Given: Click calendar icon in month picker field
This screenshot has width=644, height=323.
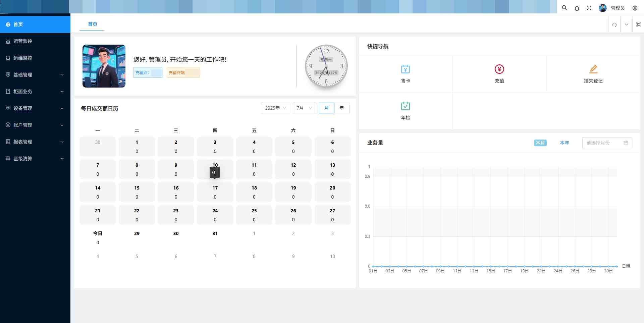Looking at the screenshot, I should 626,143.
